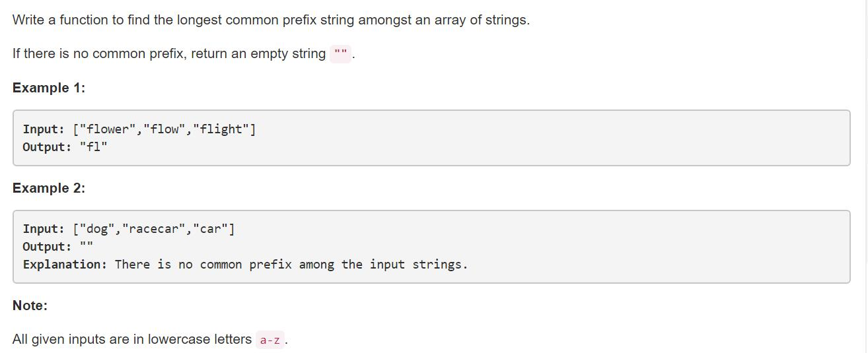Screen dimensions: 868x353
Task: Click the "a-z" inline code
Action: pyautogui.click(x=270, y=340)
